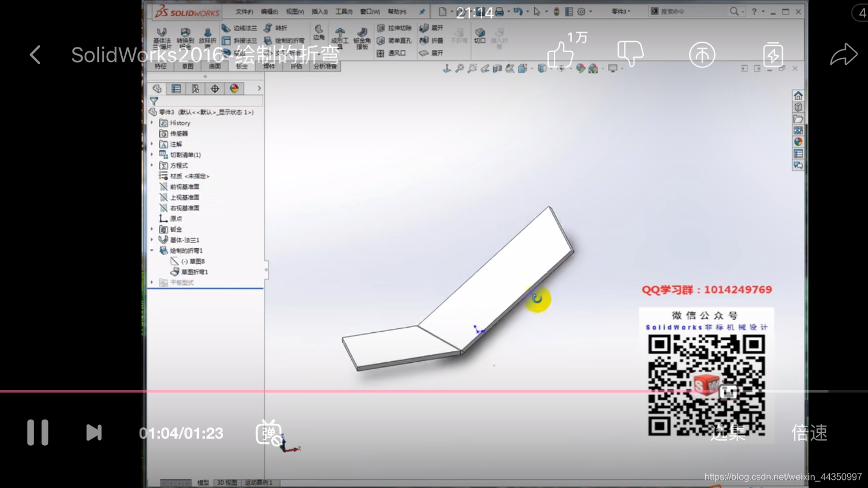This screenshot has width=868, height=488.
Task: Expand the 钣金 feature node
Action: click(152, 229)
